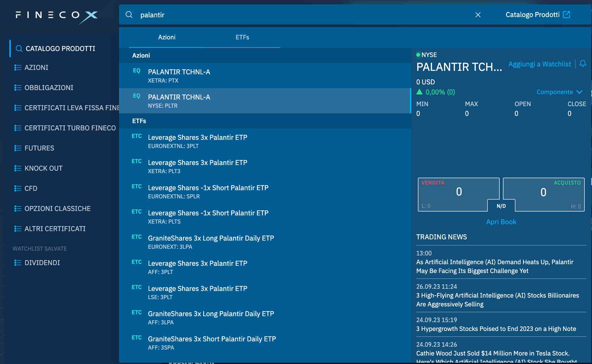Select PALANTIR TCHNL-A on NYSE from results
Image resolution: width=592 pixels, height=364 pixels.
tap(220, 100)
